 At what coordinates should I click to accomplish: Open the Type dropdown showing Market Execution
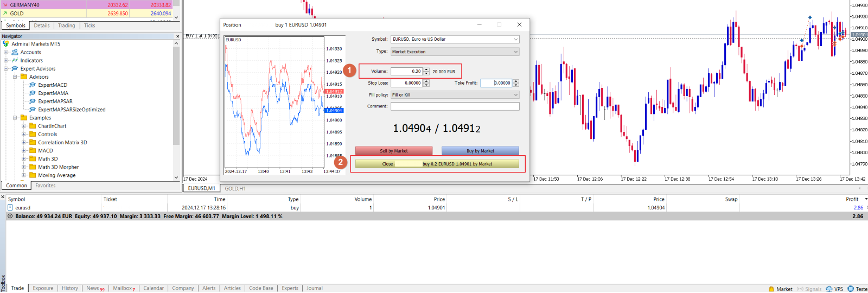tap(515, 52)
